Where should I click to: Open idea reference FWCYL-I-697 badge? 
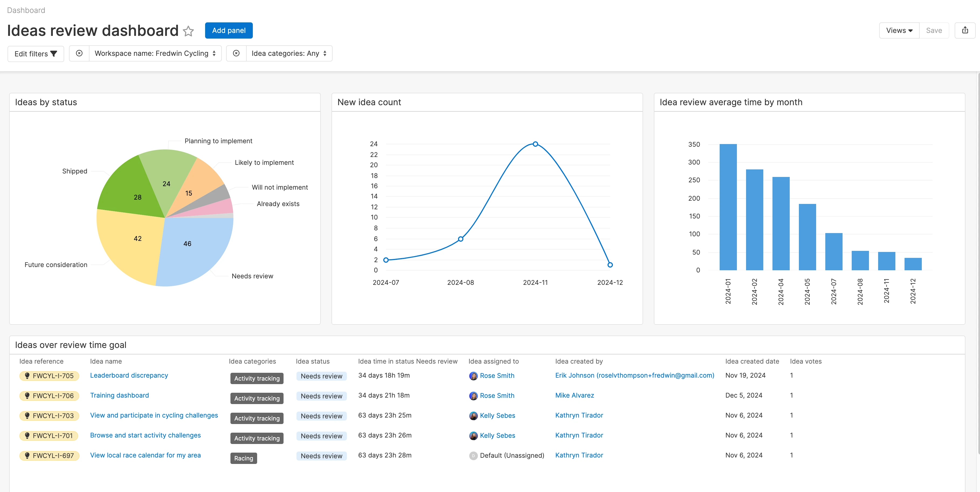(49, 456)
